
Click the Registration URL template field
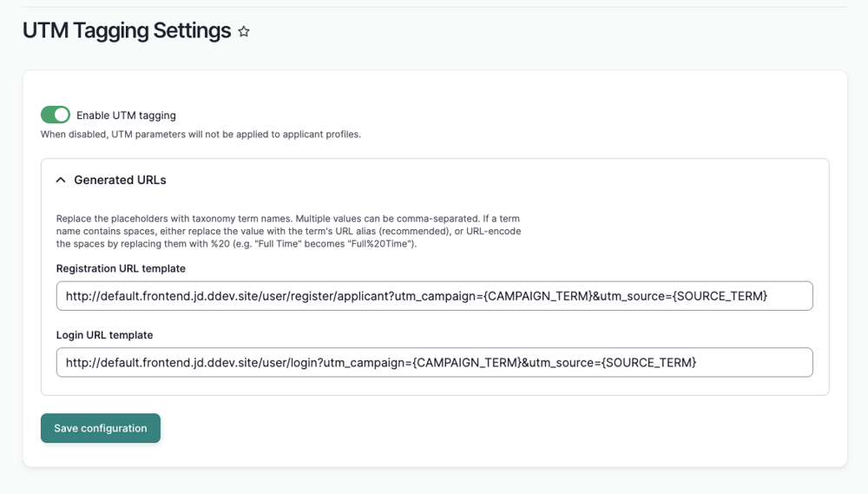(x=435, y=296)
